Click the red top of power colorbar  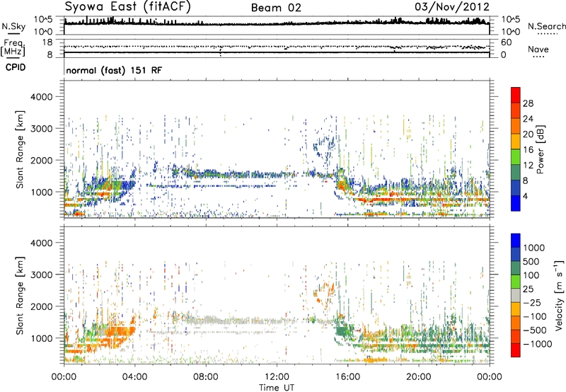coord(516,95)
